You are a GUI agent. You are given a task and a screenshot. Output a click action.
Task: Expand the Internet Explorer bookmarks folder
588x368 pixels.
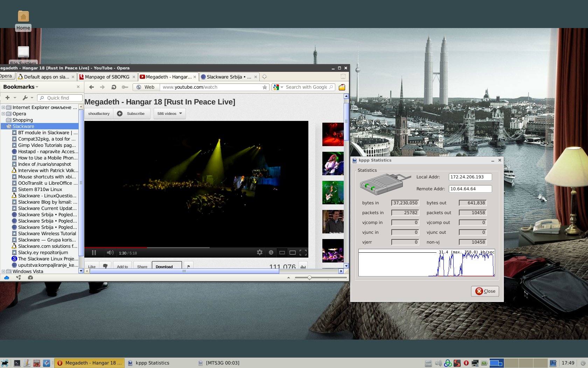pos(3,108)
